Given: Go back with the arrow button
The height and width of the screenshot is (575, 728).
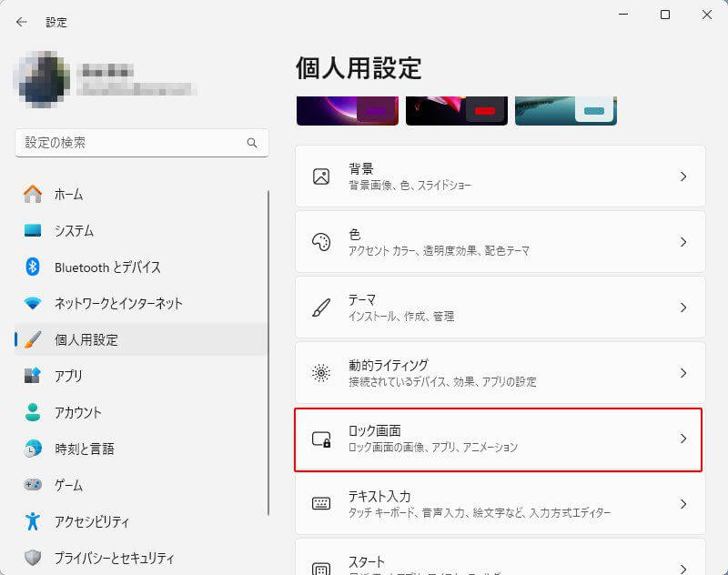Looking at the screenshot, I should (22, 22).
